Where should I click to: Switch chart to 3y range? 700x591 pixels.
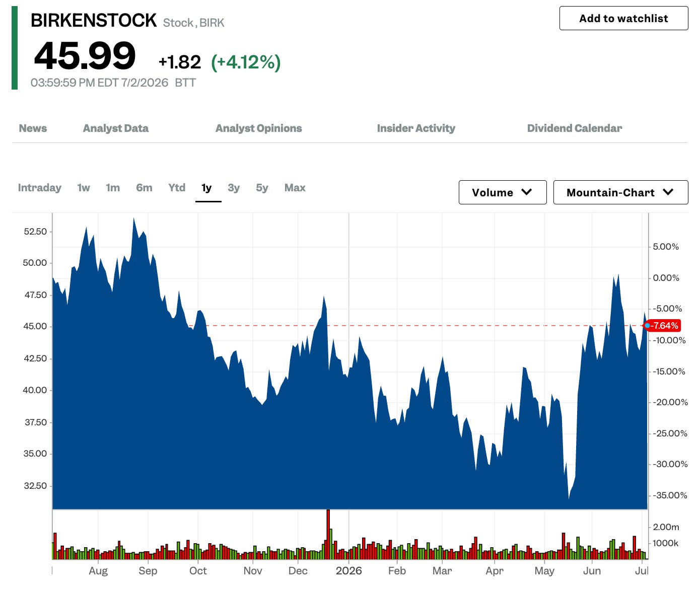(x=234, y=188)
